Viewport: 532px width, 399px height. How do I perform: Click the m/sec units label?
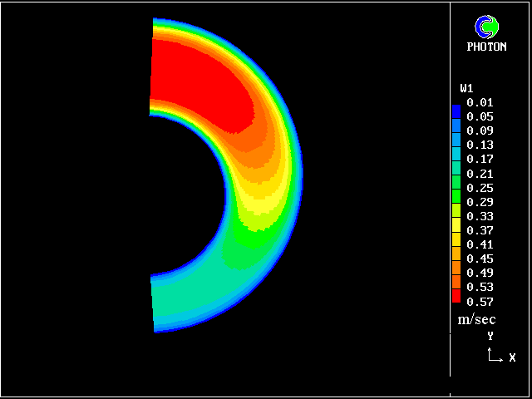(x=476, y=319)
